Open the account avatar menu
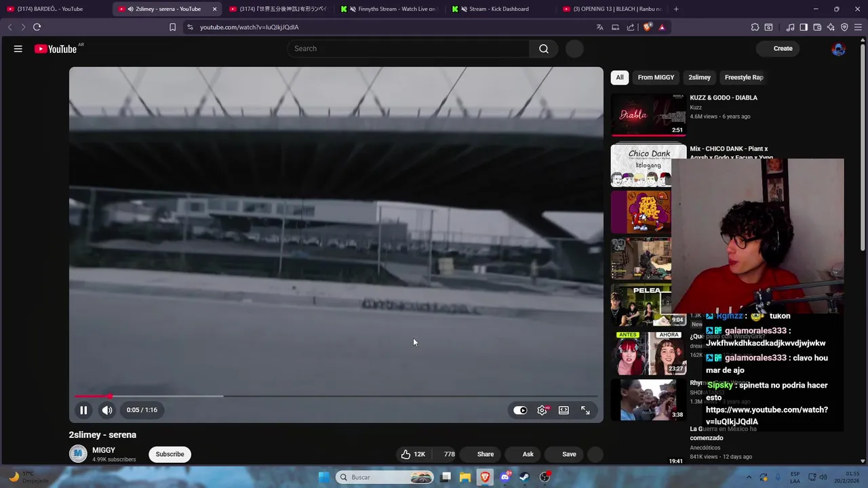868x488 pixels. [x=839, y=49]
